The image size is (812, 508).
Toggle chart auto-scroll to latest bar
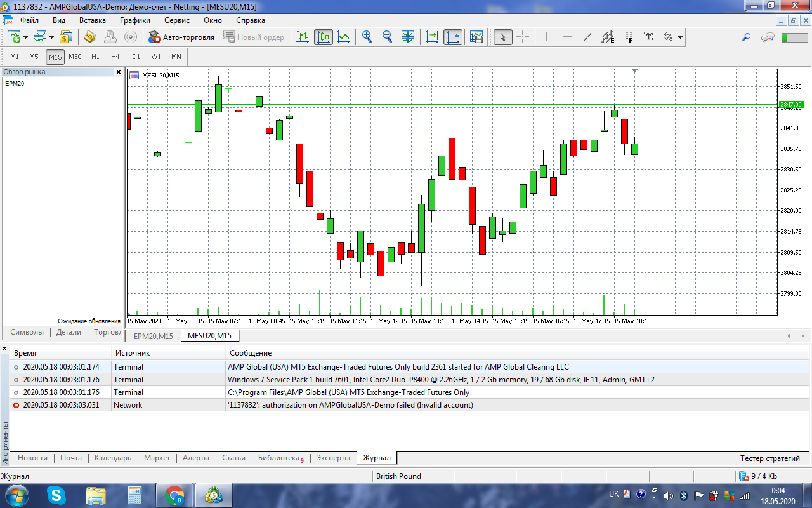(x=433, y=37)
